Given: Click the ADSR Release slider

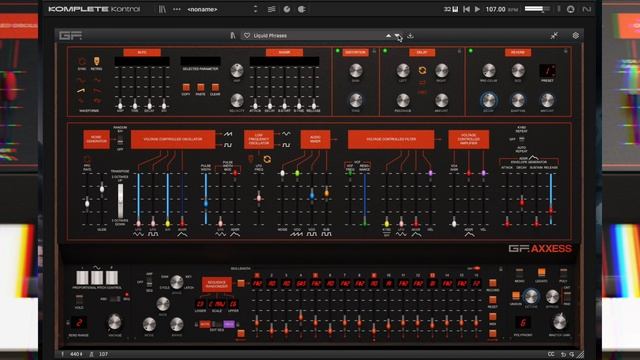Looking at the screenshot, I should coord(551,199).
